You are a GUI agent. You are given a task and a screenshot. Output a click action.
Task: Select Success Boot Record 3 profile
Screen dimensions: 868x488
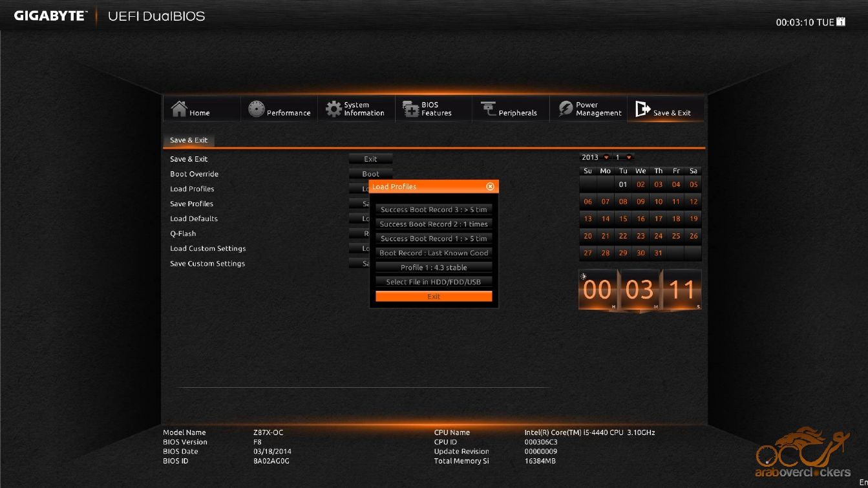(434, 209)
